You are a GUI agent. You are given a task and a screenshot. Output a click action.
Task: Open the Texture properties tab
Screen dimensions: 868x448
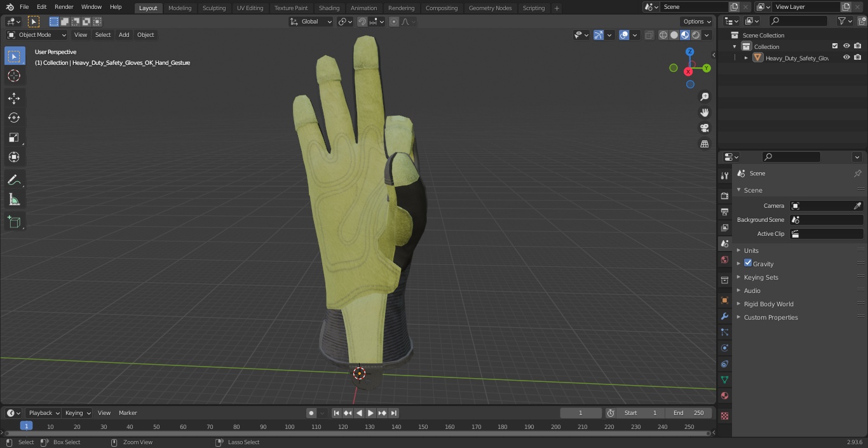[x=724, y=416]
